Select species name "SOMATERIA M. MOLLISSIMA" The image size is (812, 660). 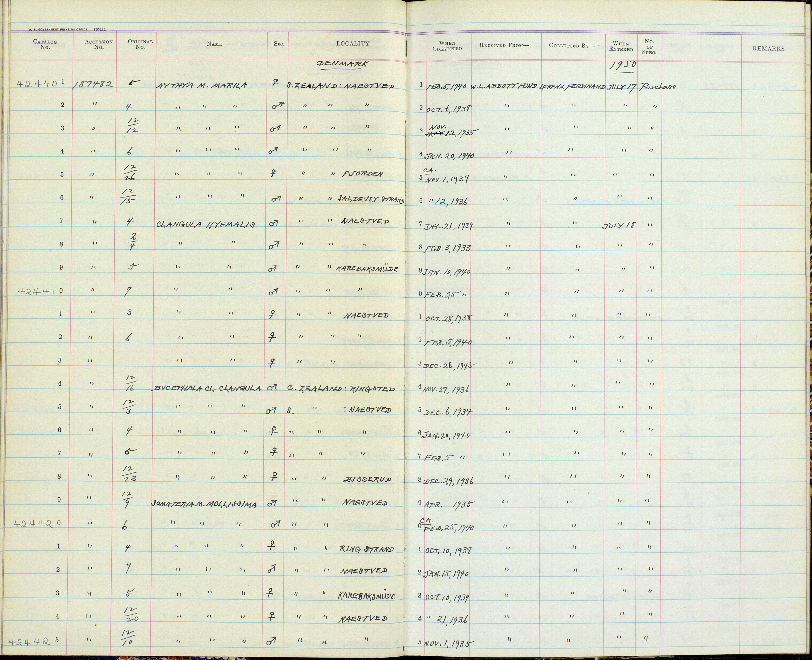[x=204, y=504]
